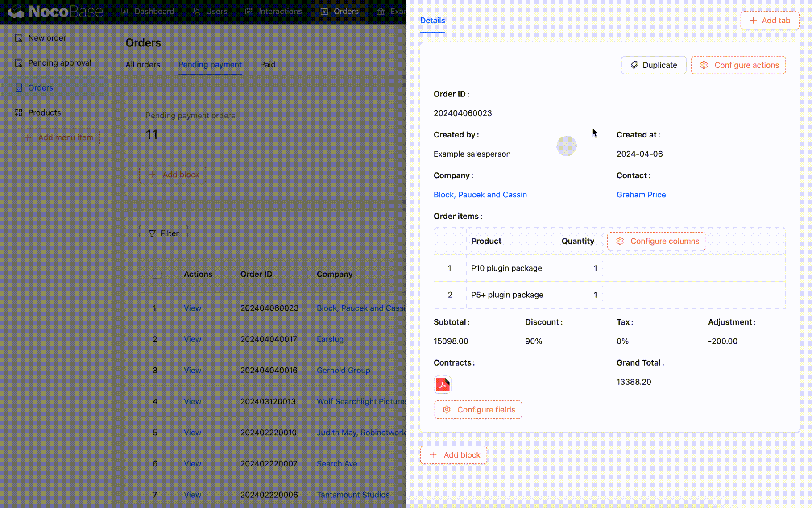Toggle the select-all checkbox in table header
812x508 pixels.
point(157,274)
